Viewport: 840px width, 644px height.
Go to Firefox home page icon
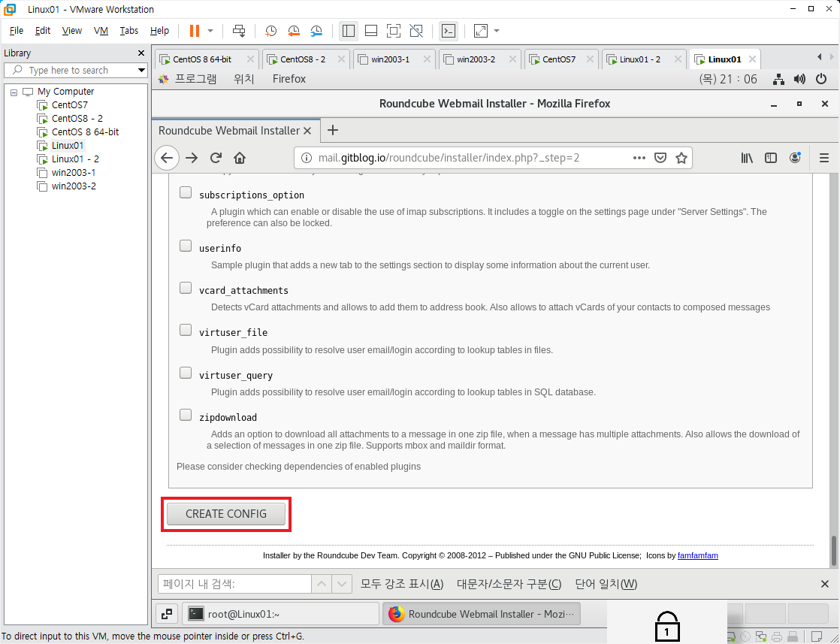tap(240, 158)
